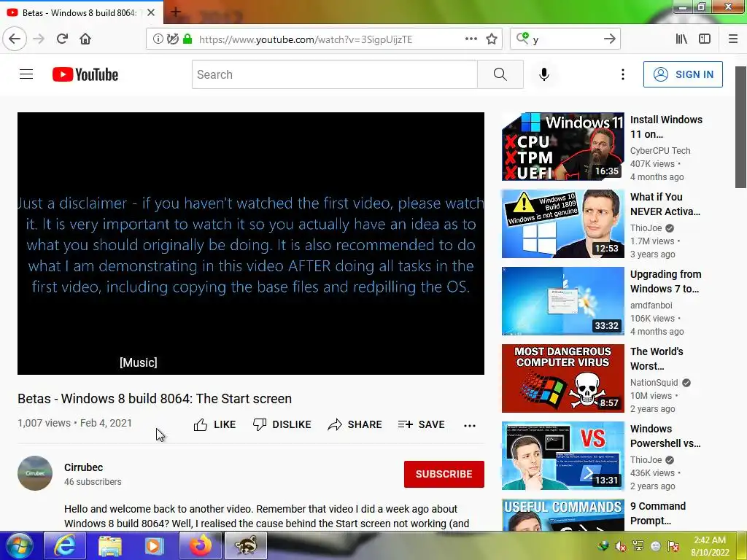Open the Firefox Library icon

pyautogui.click(x=681, y=39)
